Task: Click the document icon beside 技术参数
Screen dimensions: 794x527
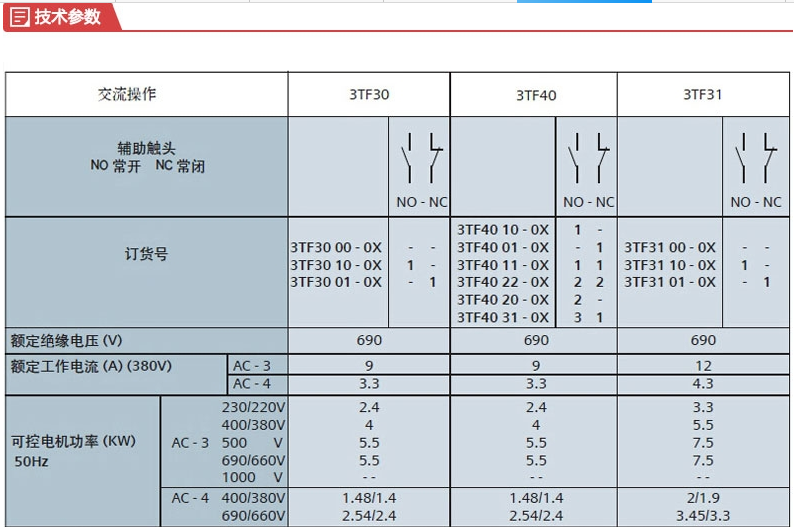Action: (x=19, y=17)
